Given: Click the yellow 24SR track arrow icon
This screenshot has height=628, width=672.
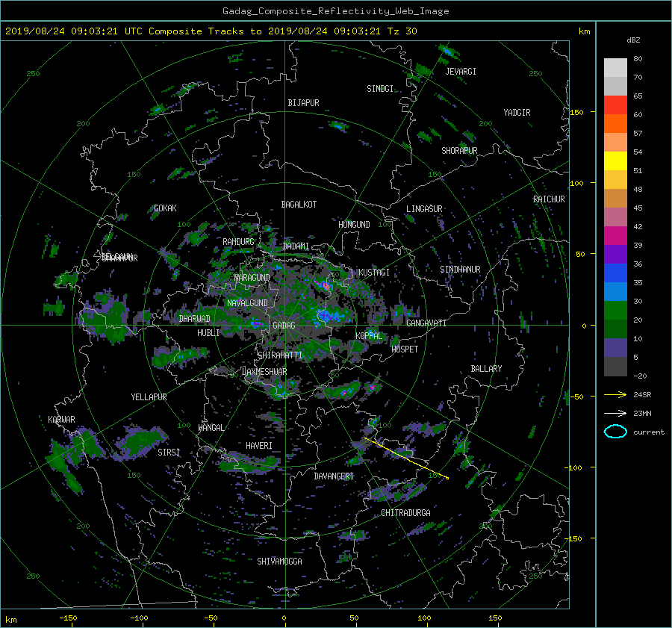Looking at the screenshot, I should click(615, 394).
